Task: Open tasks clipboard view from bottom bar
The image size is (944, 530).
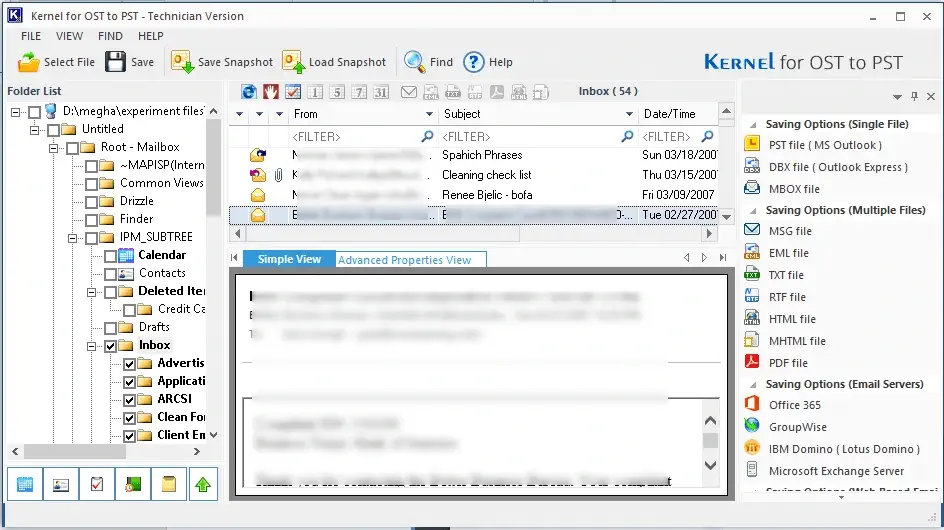Action: 97,484
